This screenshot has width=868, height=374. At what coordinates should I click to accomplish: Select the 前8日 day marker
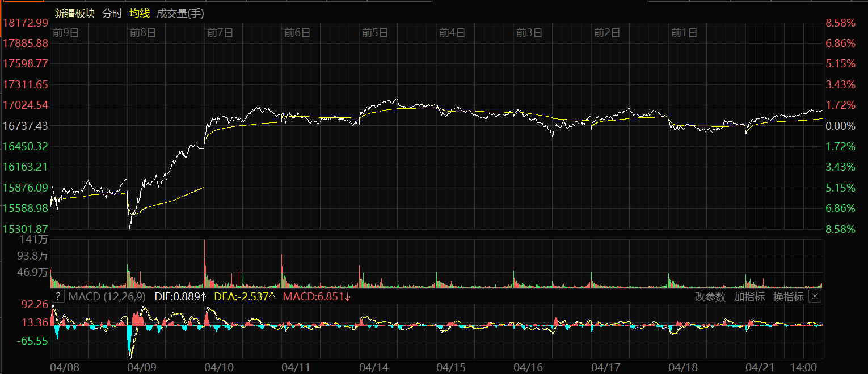point(143,33)
